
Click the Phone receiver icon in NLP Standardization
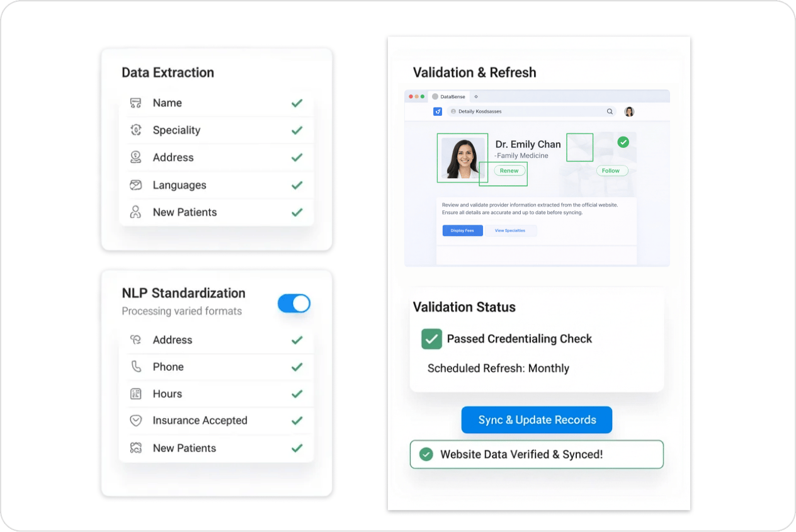[x=135, y=366]
